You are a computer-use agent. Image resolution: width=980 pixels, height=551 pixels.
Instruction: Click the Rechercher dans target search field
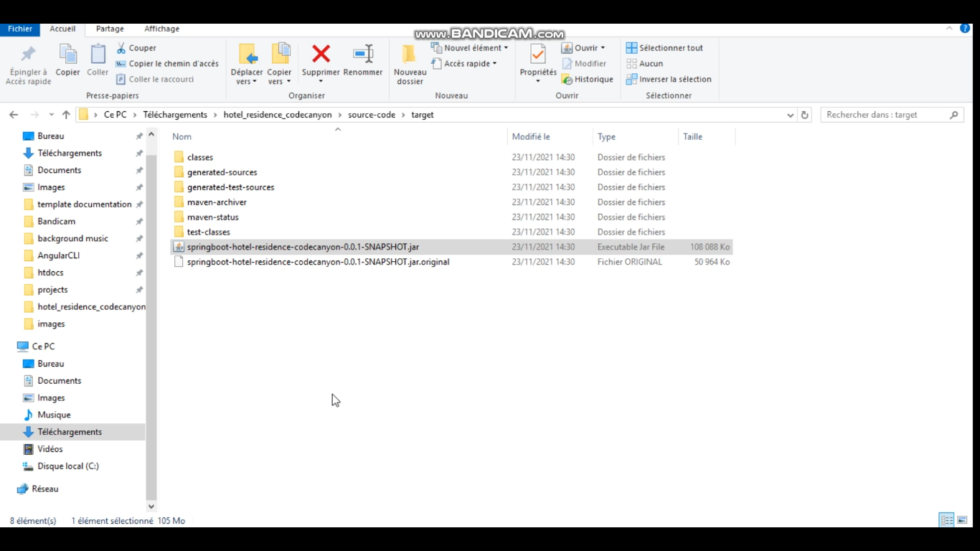[x=887, y=115]
